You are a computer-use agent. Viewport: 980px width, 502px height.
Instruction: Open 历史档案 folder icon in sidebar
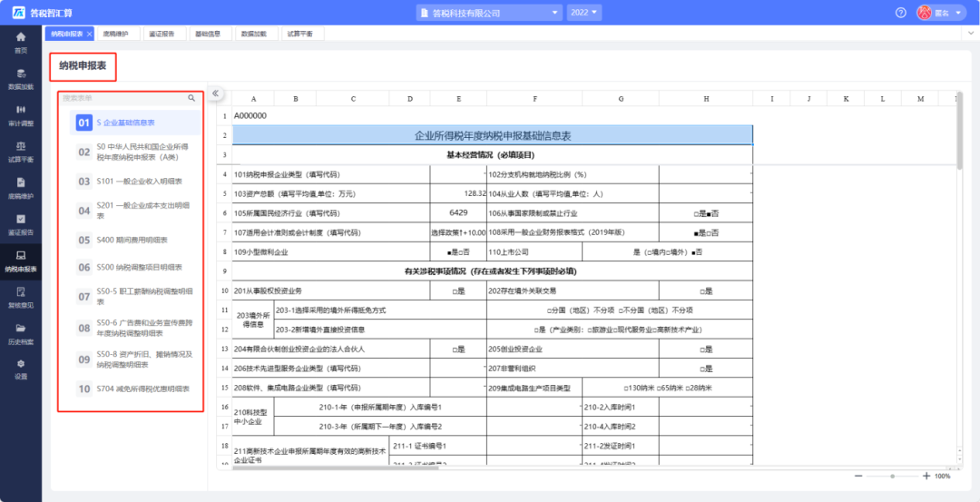21,328
